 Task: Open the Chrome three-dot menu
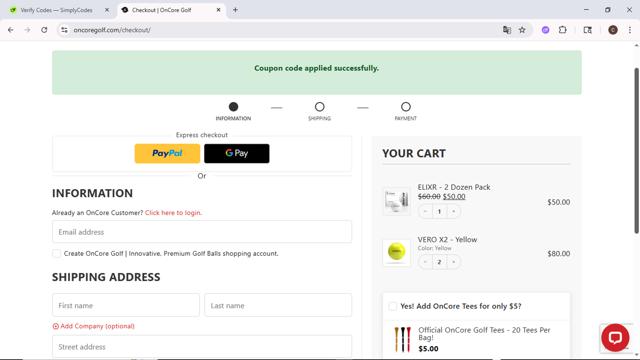point(630,30)
